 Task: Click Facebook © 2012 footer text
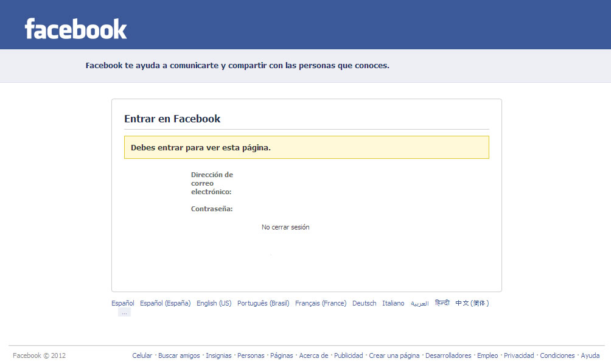40,355
